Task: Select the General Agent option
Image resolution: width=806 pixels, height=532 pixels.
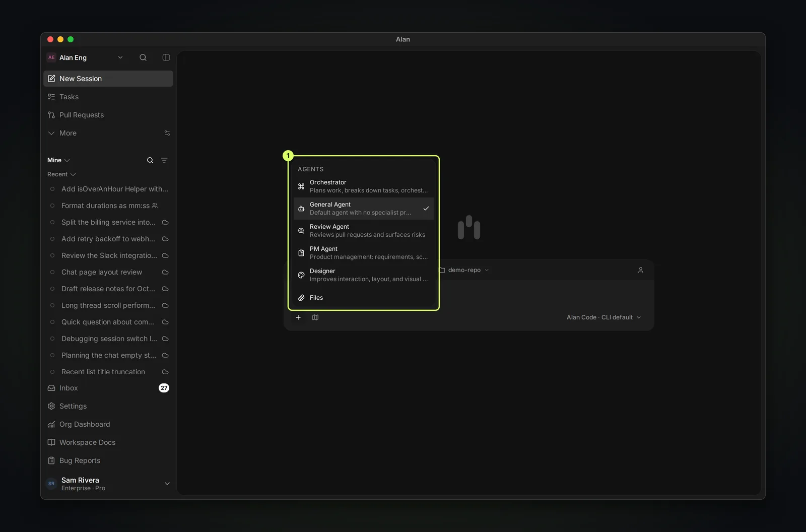Action: [x=364, y=209]
